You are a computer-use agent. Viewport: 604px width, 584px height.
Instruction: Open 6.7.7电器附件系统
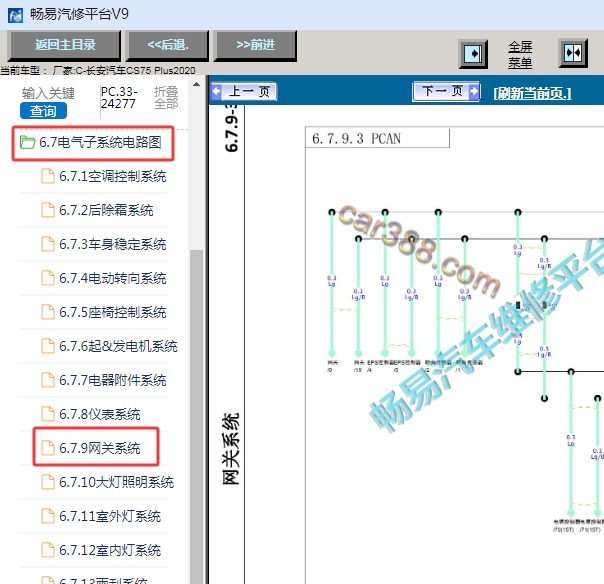tap(112, 380)
